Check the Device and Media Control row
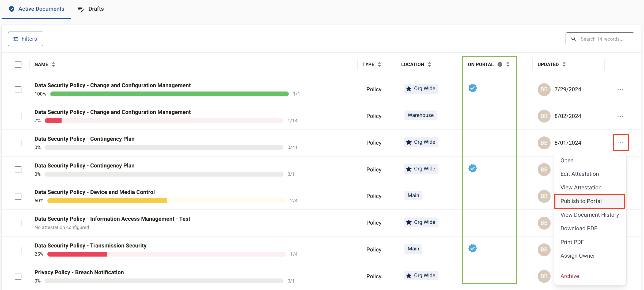The image size is (644, 290). pyautogui.click(x=18, y=196)
